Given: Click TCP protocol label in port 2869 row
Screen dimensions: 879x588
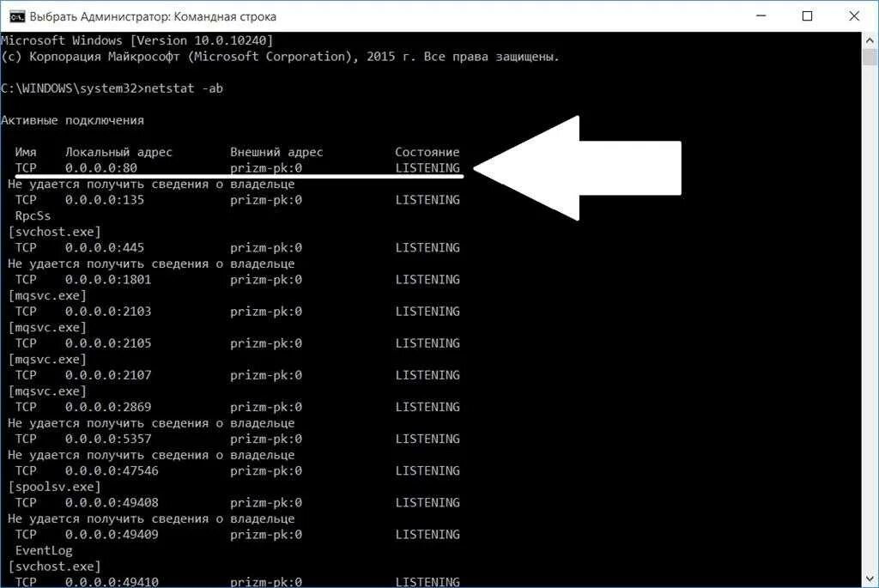Looking at the screenshot, I should point(26,407).
